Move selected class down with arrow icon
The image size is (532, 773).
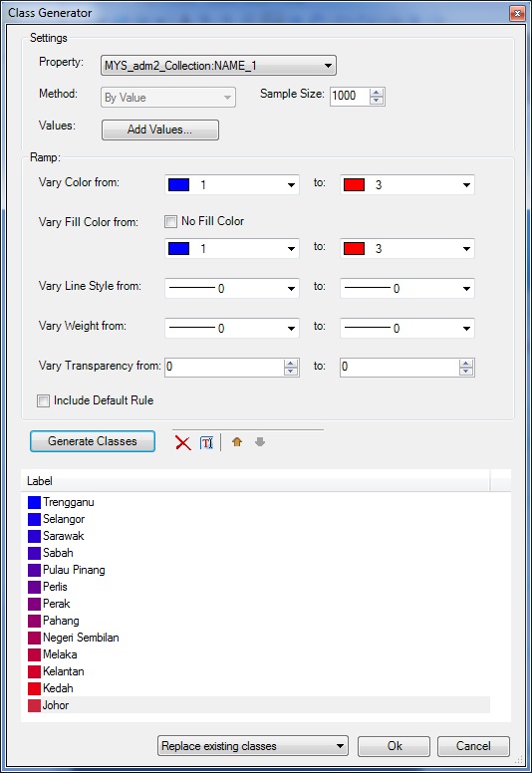260,441
